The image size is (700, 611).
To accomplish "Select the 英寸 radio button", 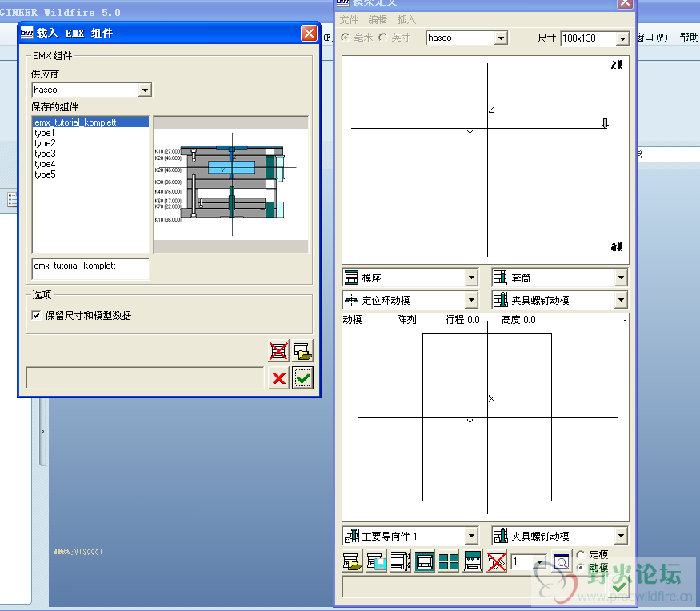I will [x=383, y=38].
